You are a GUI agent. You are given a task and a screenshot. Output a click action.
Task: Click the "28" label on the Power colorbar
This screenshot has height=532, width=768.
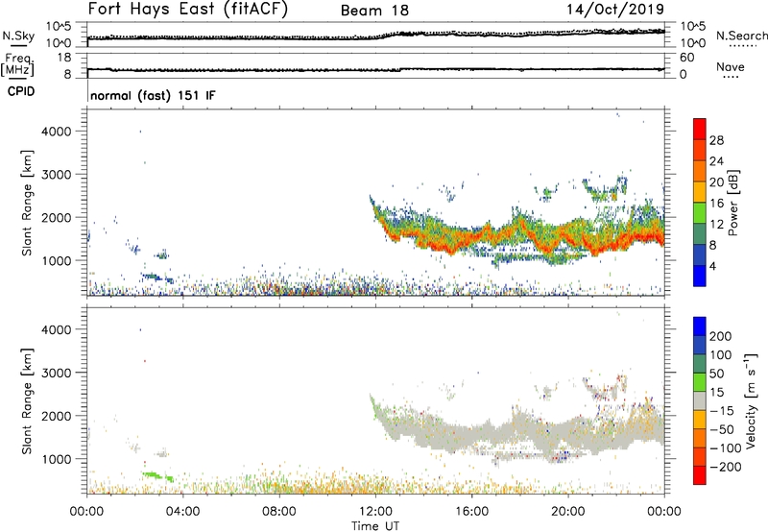[x=716, y=140]
